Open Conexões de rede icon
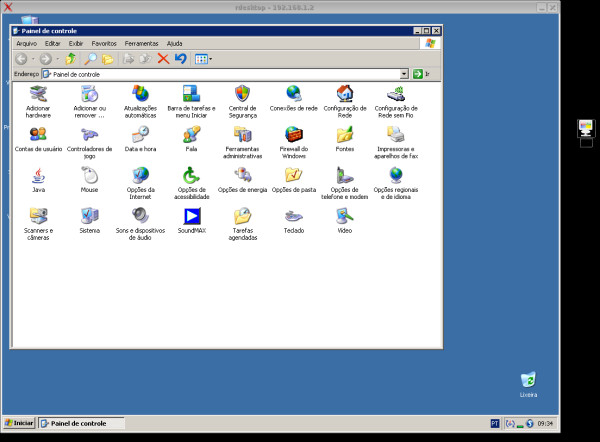Screen dimensions: 600x442 pos(293,98)
